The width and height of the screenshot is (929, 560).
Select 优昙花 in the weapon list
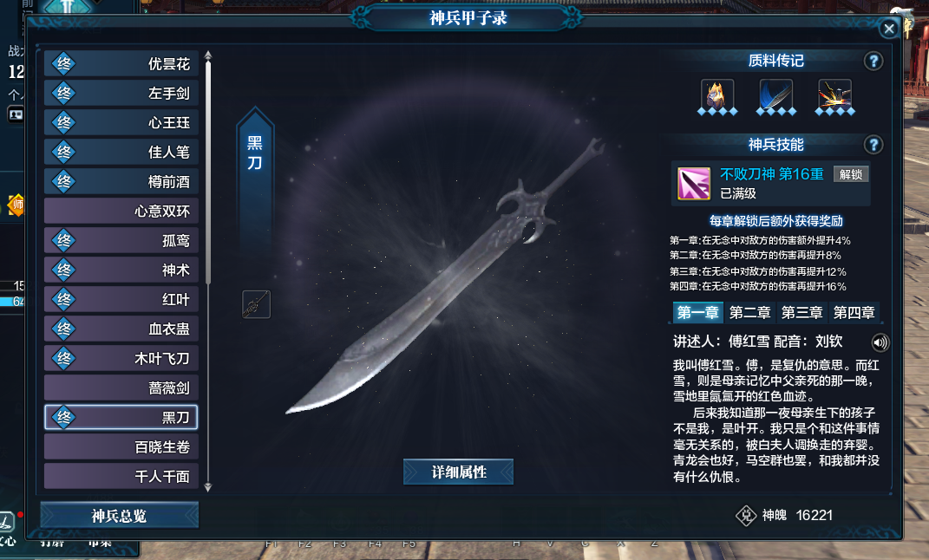[x=121, y=63]
